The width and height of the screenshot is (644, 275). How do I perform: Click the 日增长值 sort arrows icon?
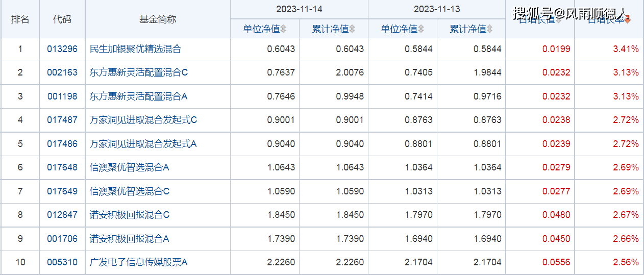click(558, 20)
